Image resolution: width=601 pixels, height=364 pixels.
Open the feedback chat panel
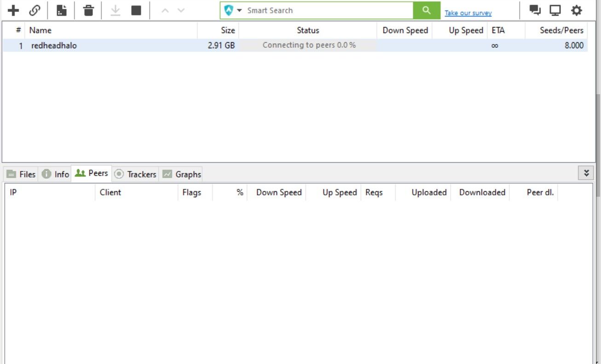pyautogui.click(x=534, y=10)
